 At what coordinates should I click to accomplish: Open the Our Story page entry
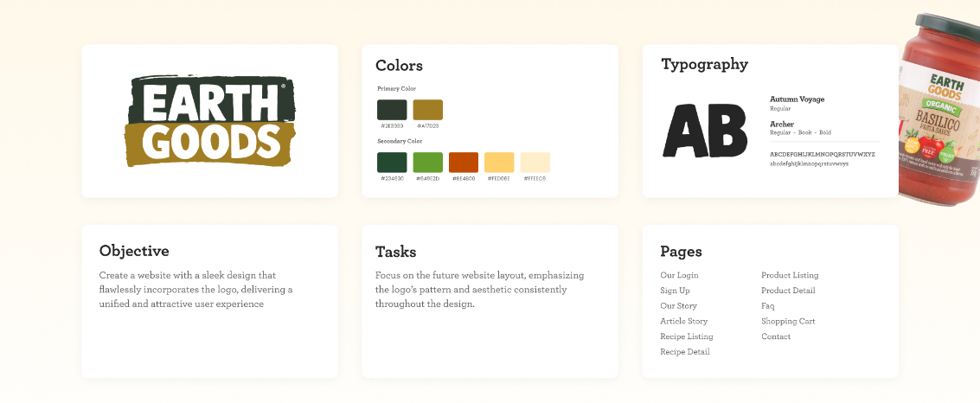(x=679, y=306)
